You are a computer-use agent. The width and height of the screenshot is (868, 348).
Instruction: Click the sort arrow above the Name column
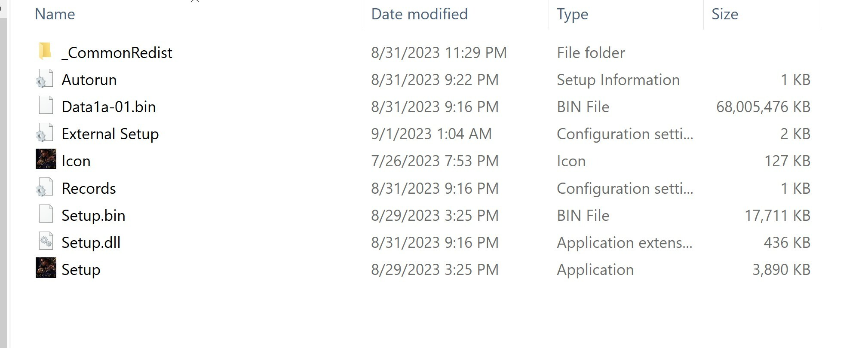[195, 1]
